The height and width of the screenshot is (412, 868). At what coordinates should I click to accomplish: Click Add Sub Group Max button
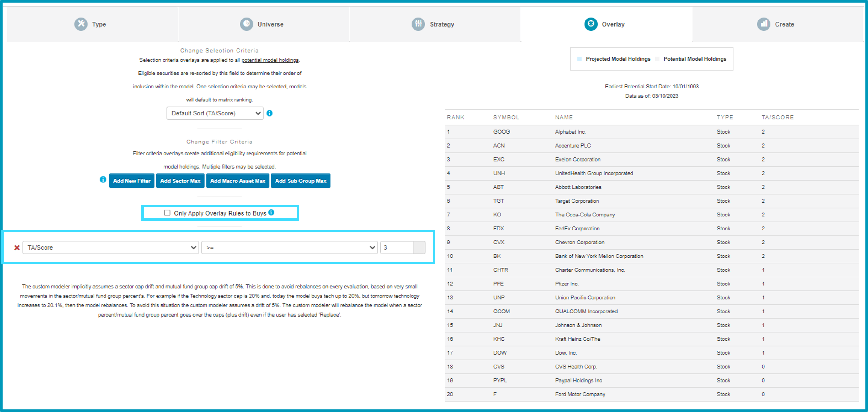tap(301, 181)
